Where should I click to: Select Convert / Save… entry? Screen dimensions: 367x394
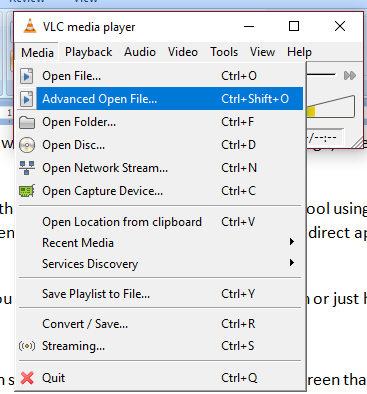(x=161, y=324)
